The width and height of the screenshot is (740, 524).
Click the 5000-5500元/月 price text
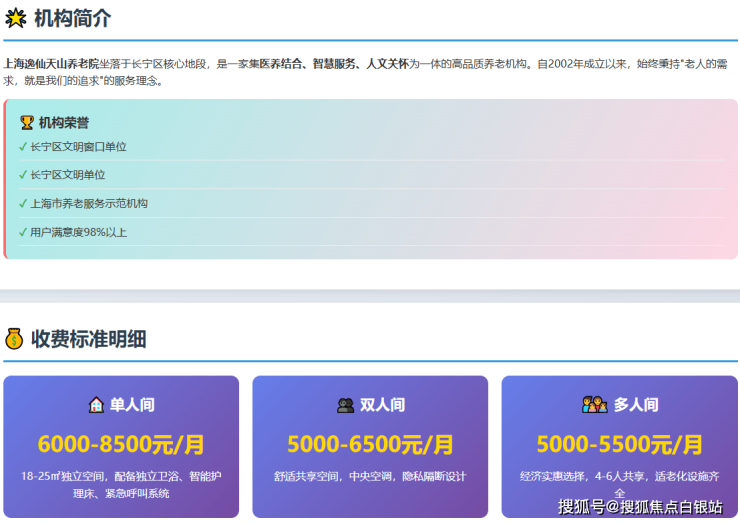(x=619, y=444)
